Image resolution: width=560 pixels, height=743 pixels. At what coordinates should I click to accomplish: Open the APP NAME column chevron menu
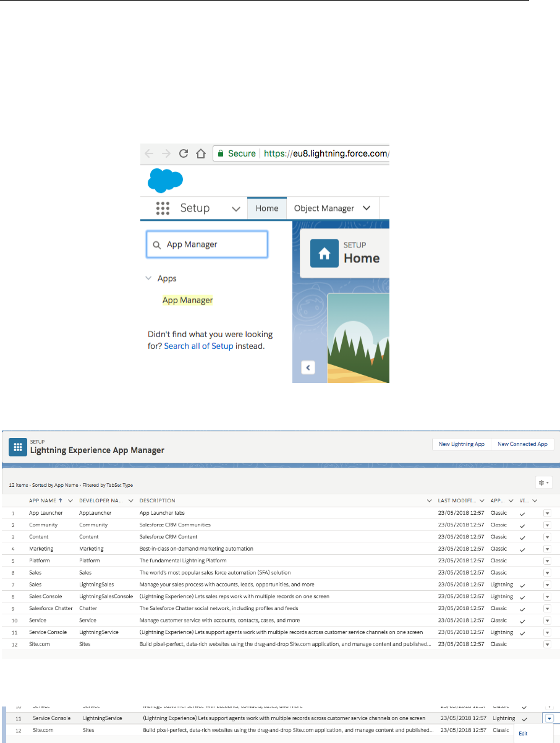coord(70,500)
